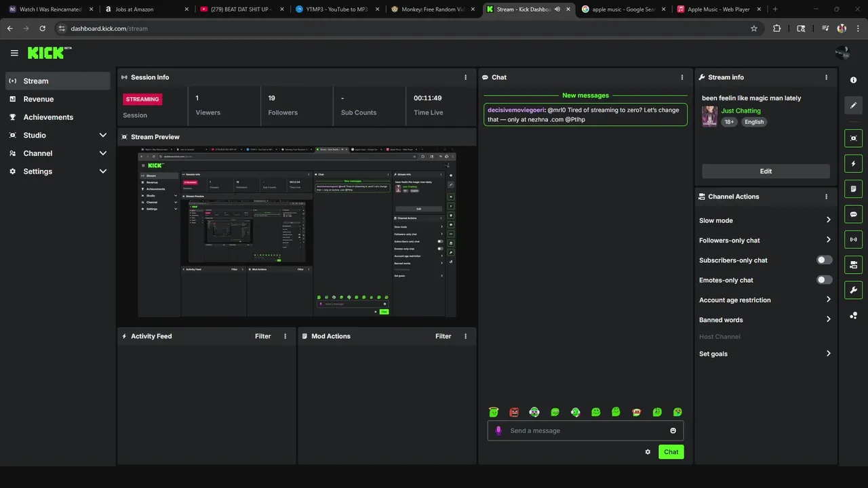Screen dimensions: 868x488
Task: Click the browser address bar URL
Action: coord(109,28)
